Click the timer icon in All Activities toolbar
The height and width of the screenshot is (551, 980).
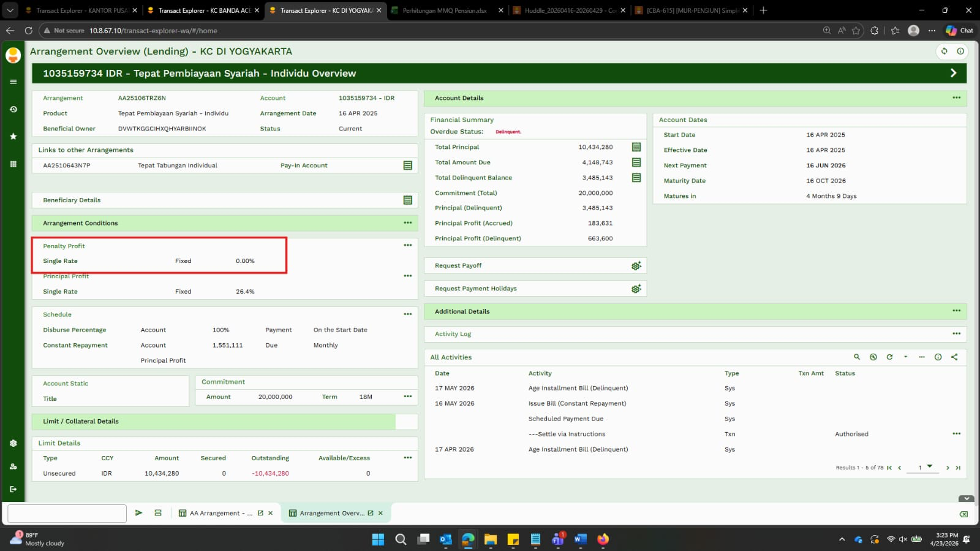pyautogui.click(x=873, y=357)
